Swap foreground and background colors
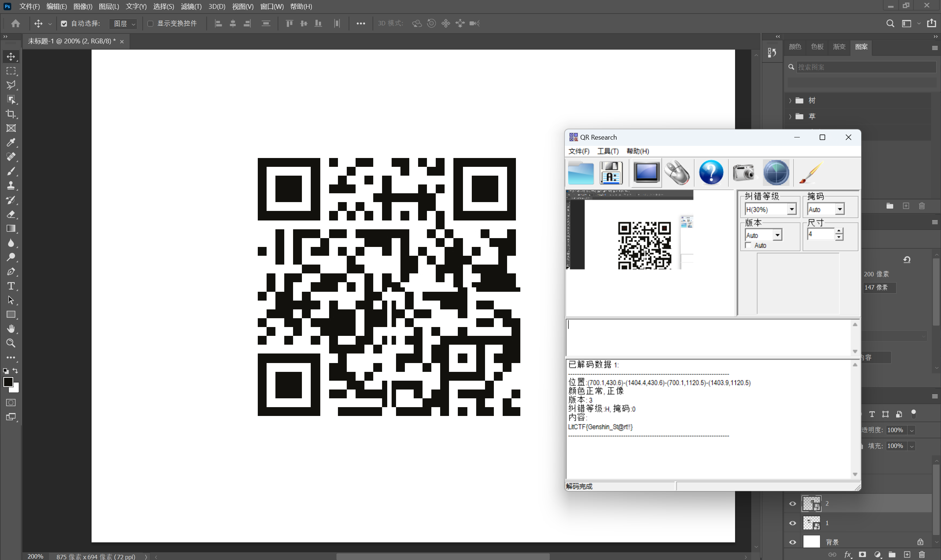The image size is (941, 560). pyautogui.click(x=15, y=371)
